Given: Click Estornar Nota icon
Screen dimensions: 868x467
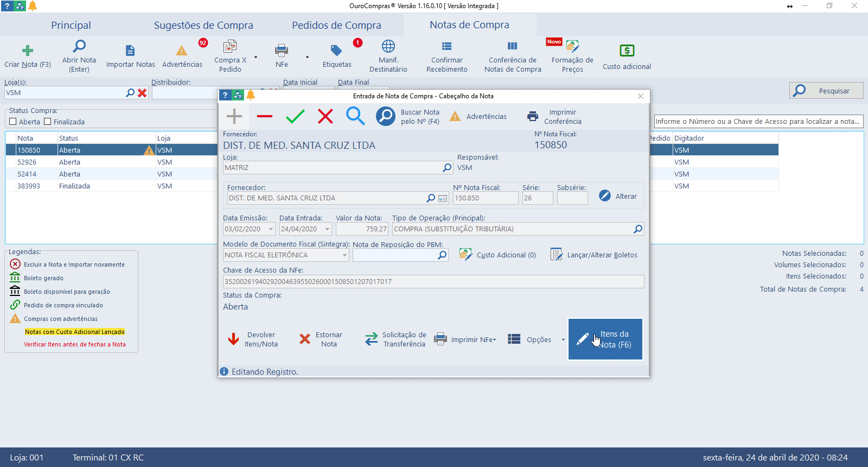Looking at the screenshot, I should 305,339.
